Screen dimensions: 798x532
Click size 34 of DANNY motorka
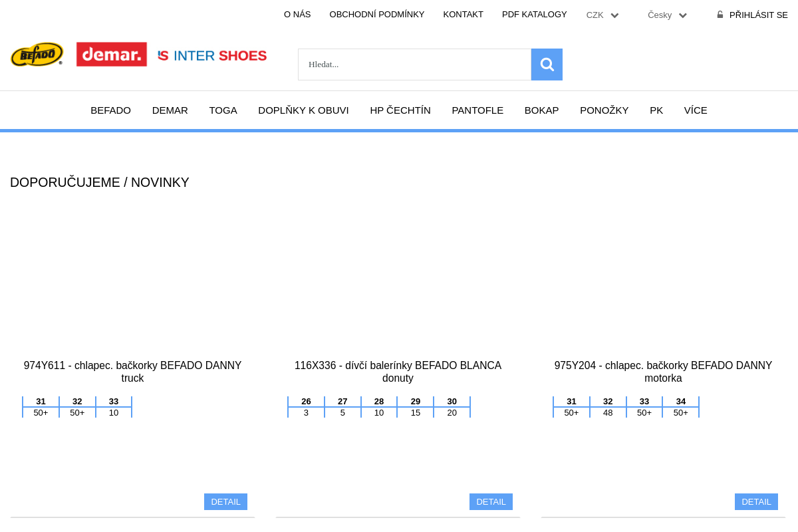coord(681,402)
